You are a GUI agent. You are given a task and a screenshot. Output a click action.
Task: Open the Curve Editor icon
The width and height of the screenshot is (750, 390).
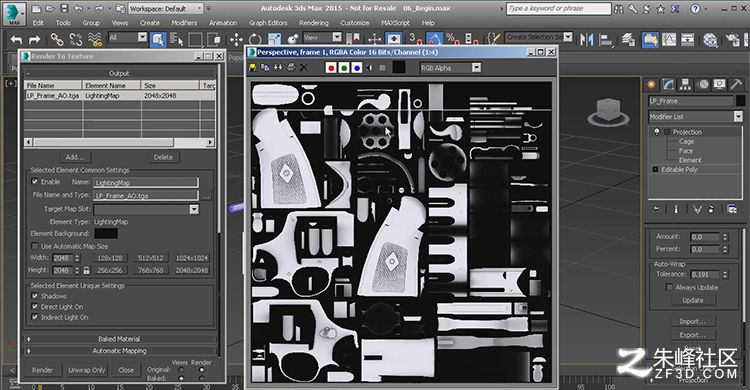pos(669,39)
